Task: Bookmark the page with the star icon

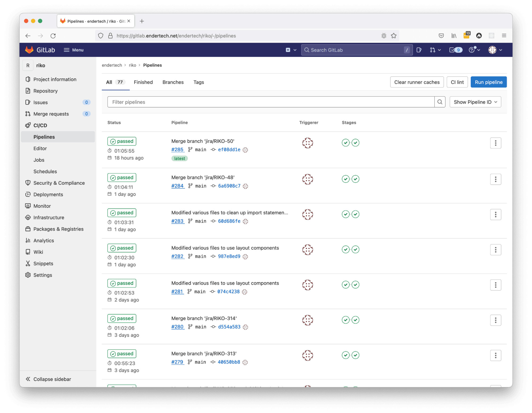Action: [x=394, y=36]
